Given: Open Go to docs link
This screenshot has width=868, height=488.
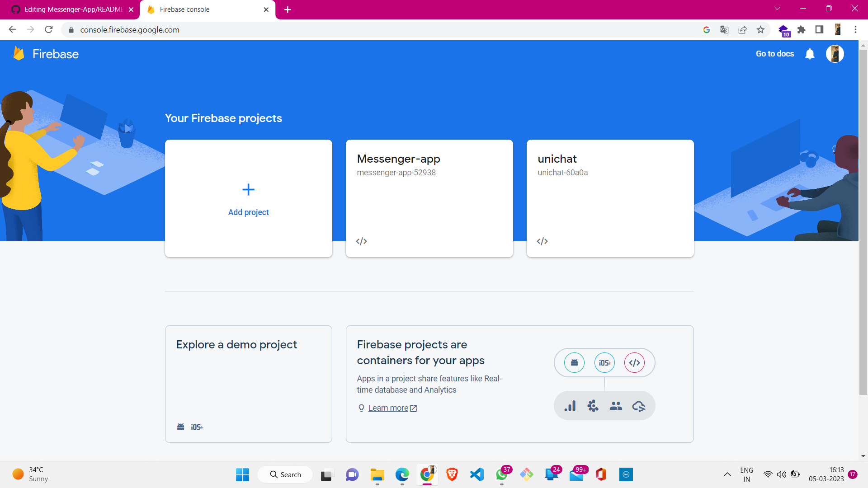Looking at the screenshot, I should pyautogui.click(x=775, y=54).
